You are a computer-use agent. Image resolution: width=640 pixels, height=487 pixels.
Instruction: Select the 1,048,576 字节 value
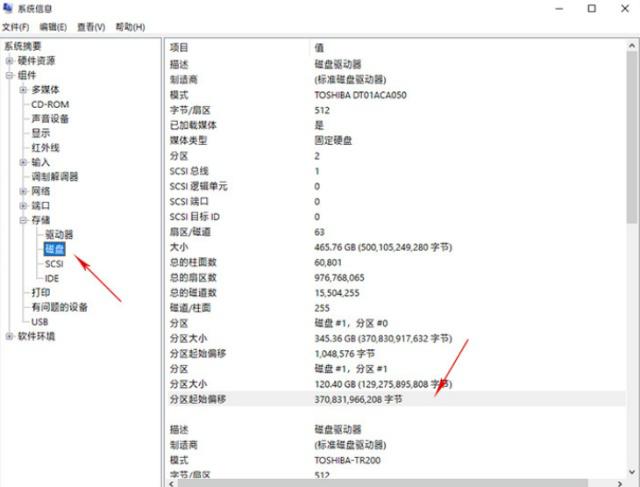344,354
